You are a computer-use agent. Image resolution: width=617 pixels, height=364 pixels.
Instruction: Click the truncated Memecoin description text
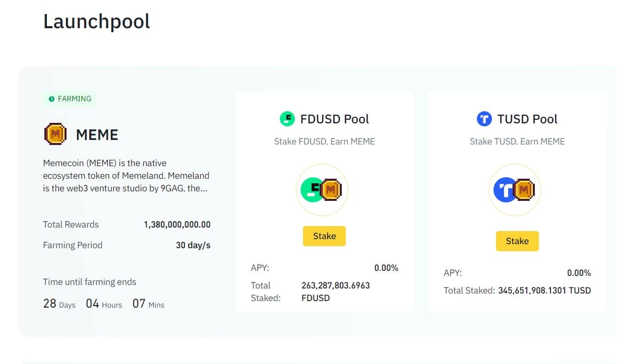(126, 176)
